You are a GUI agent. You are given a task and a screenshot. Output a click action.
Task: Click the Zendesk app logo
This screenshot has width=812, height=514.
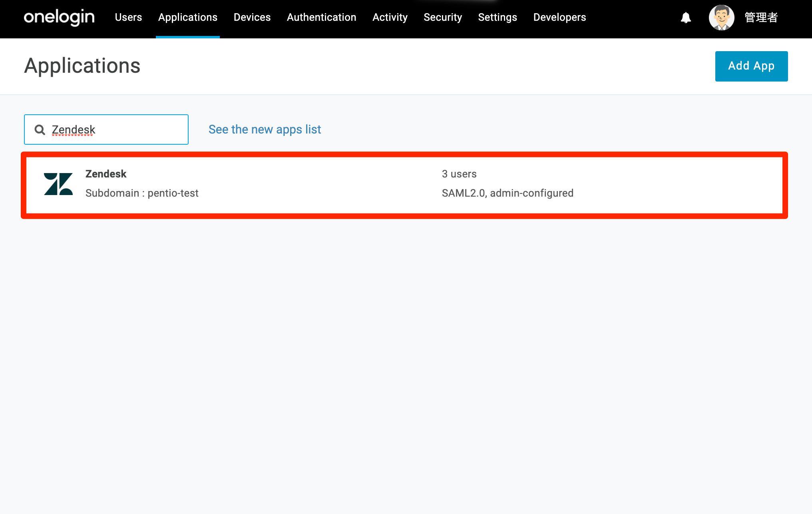58,184
